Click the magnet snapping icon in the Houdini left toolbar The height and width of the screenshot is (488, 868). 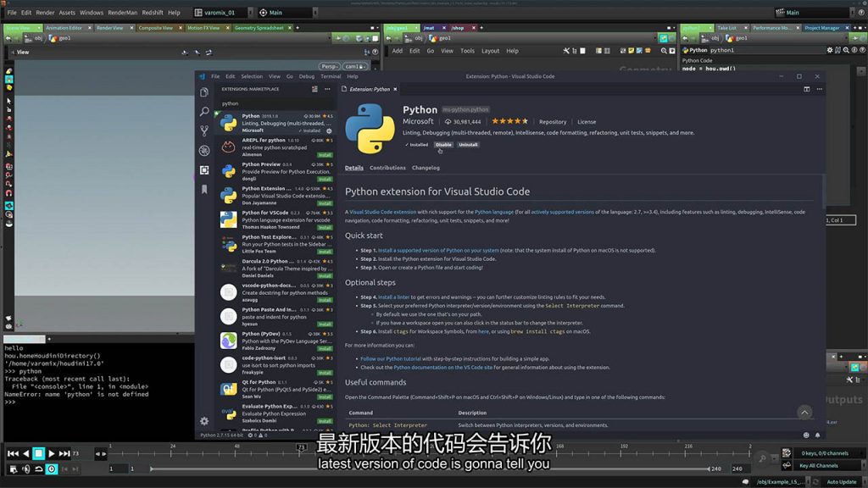pos(8,193)
